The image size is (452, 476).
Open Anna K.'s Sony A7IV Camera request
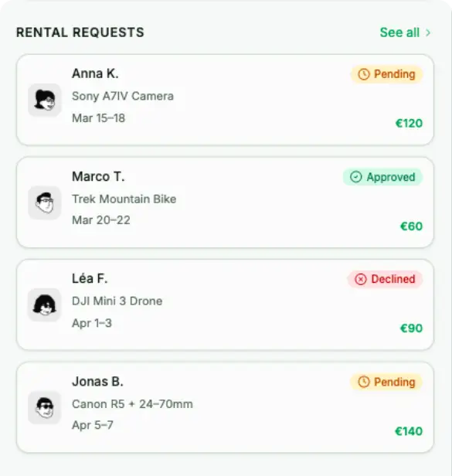pyautogui.click(x=225, y=100)
